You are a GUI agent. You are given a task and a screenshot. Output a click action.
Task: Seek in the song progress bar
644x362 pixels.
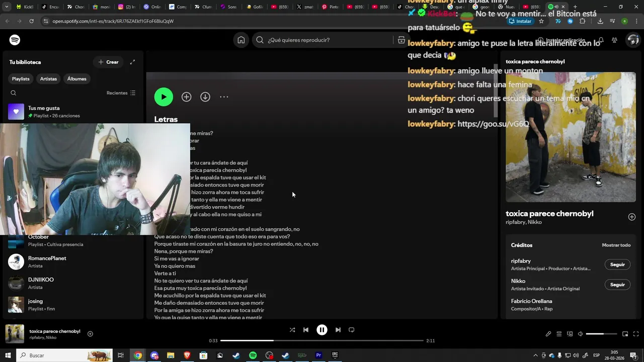click(x=322, y=341)
